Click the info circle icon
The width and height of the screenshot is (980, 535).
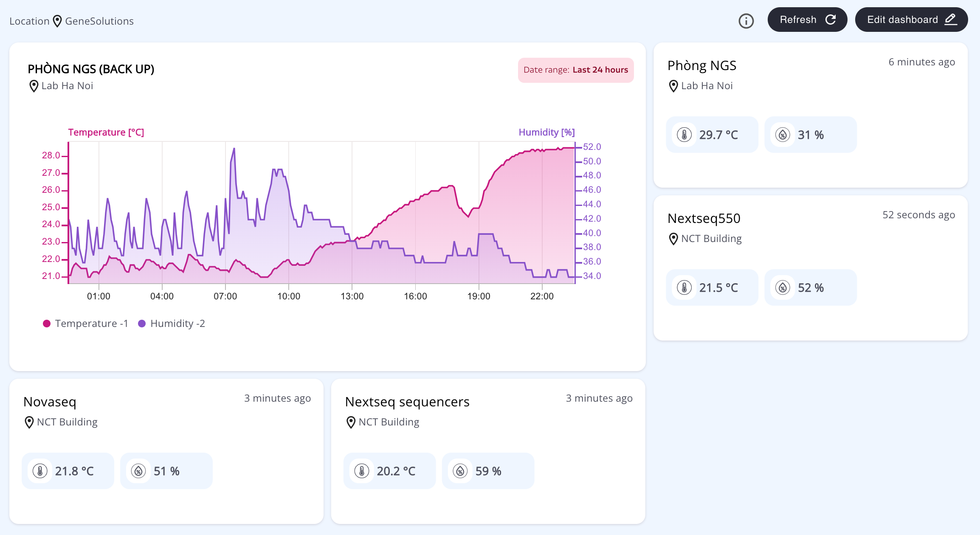click(746, 21)
